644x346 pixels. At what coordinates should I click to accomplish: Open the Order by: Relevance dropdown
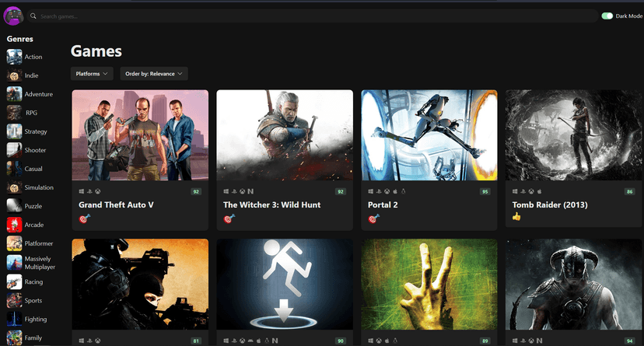point(153,74)
